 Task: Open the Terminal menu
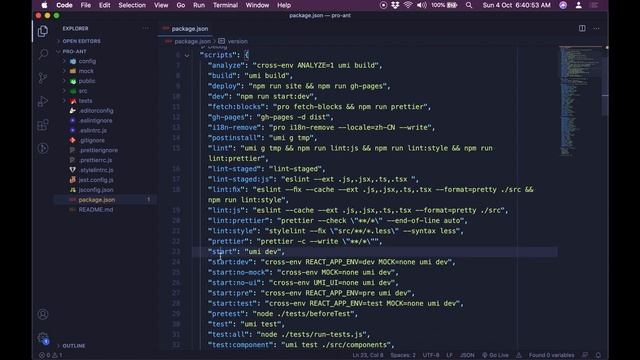[x=225, y=5]
